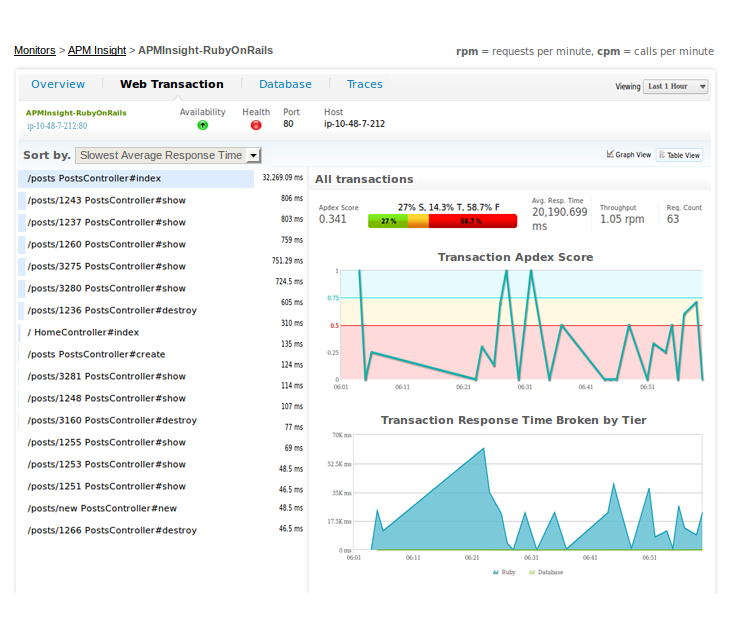Viewport: 731px width, 630px height.
Task: Select the /posts/new PostsController#new transaction
Action: (x=102, y=508)
